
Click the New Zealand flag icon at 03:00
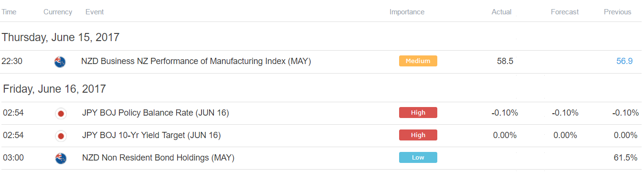tap(61, 158)
